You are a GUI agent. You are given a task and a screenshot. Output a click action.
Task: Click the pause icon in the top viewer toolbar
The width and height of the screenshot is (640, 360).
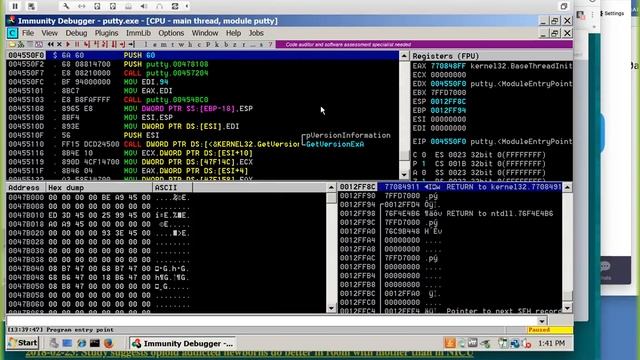click(15, 6)
